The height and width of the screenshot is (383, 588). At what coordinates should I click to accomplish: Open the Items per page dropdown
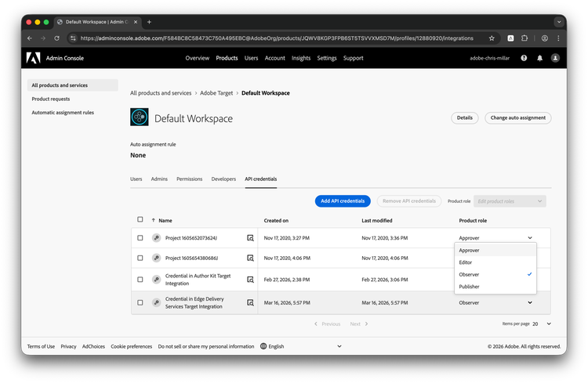pyautogui.click(x=542, y=323)
